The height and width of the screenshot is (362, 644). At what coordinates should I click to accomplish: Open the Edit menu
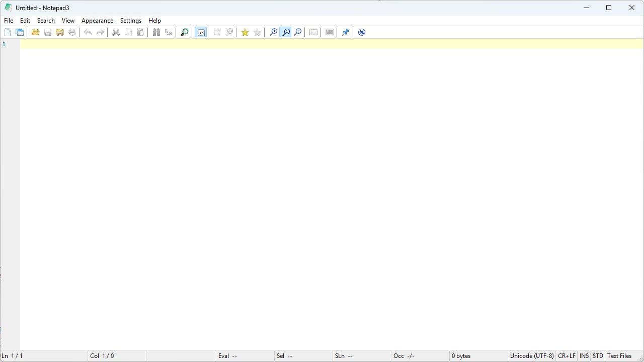[25, 21]
